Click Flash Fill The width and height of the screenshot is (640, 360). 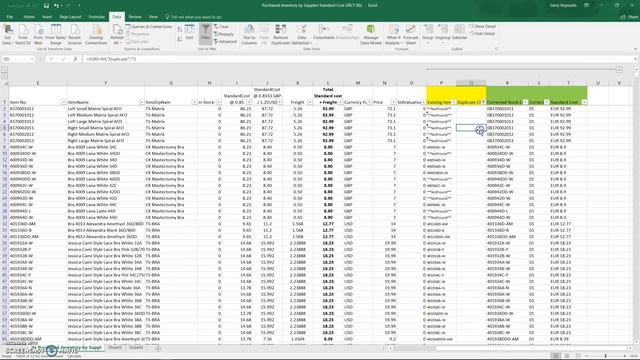[264, 34]
